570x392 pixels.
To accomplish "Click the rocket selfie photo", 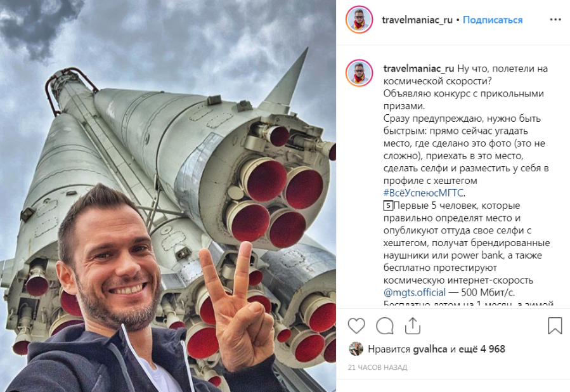I will click(x=168, y=196).
